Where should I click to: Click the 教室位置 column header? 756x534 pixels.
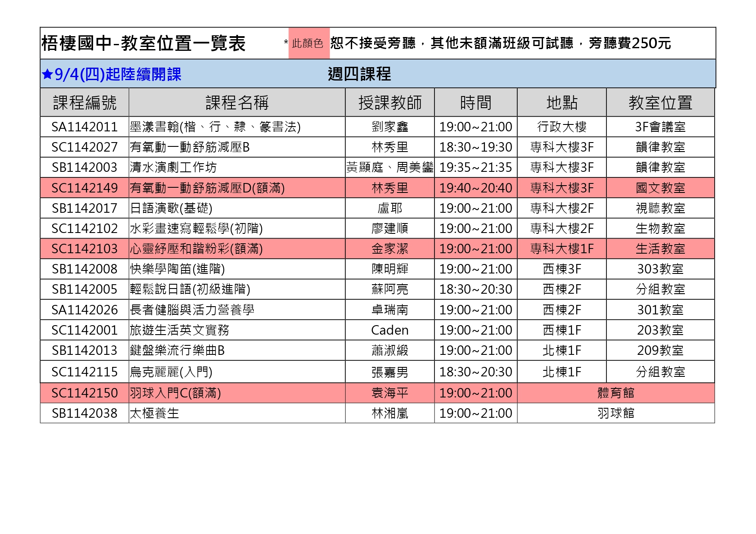click(x=660, y=102)
